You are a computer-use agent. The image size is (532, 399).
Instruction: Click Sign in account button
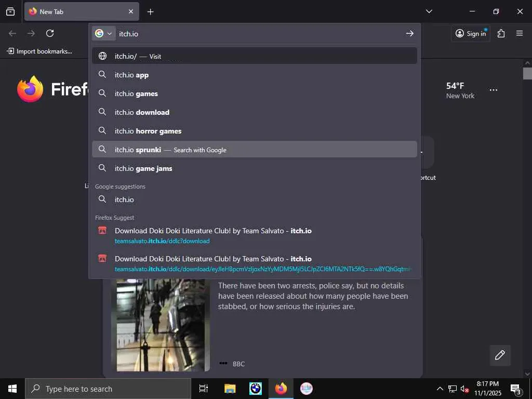[471, 33]
